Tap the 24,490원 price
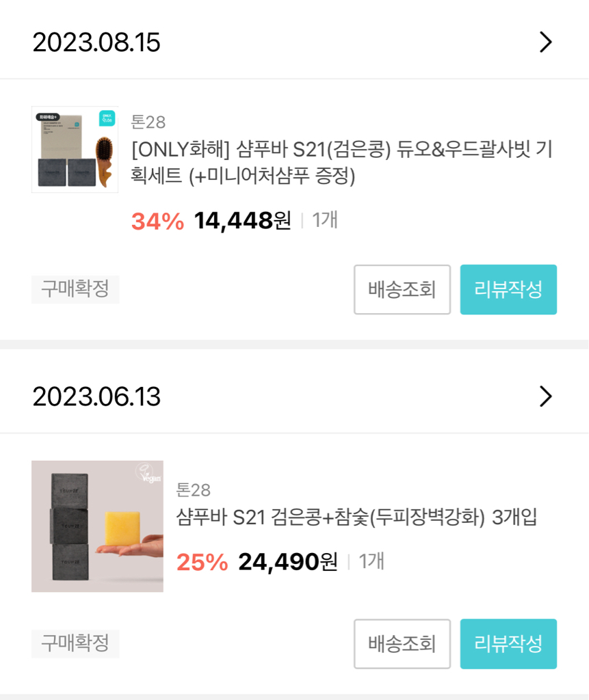The width and height of the screenshot is (589, 700). click(287, 562)
